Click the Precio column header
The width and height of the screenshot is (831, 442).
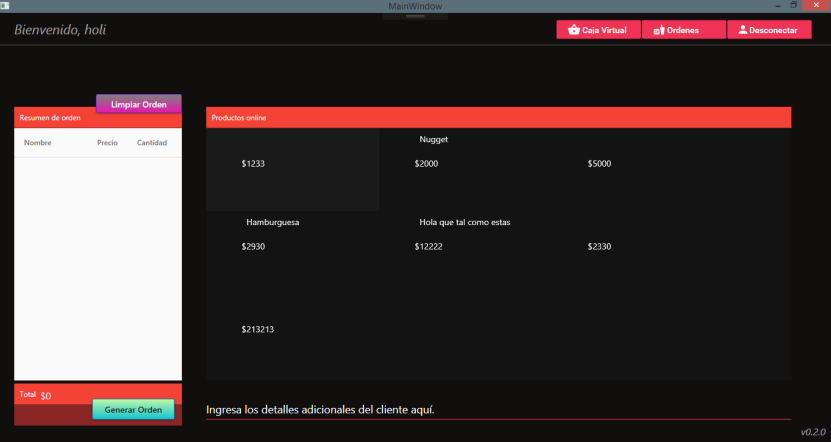(x=107, y=143)
